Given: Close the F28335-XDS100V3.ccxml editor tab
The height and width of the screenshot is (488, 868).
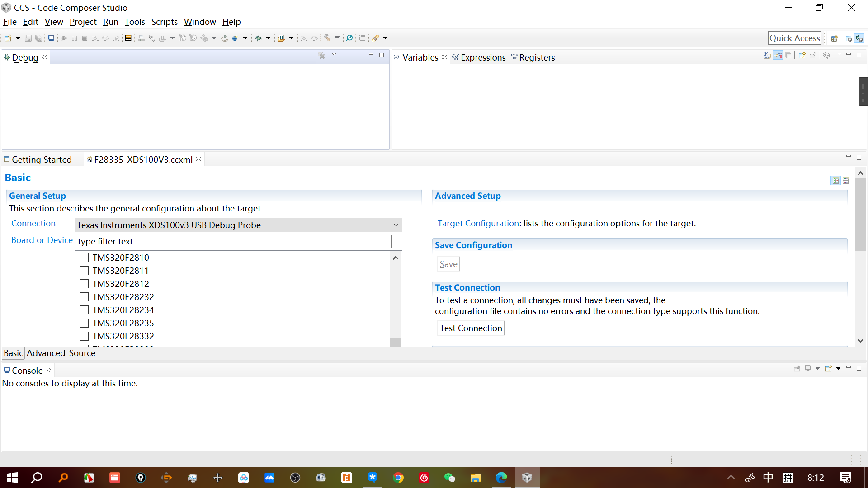Looking at the screenshot, I should click(198, 159).
